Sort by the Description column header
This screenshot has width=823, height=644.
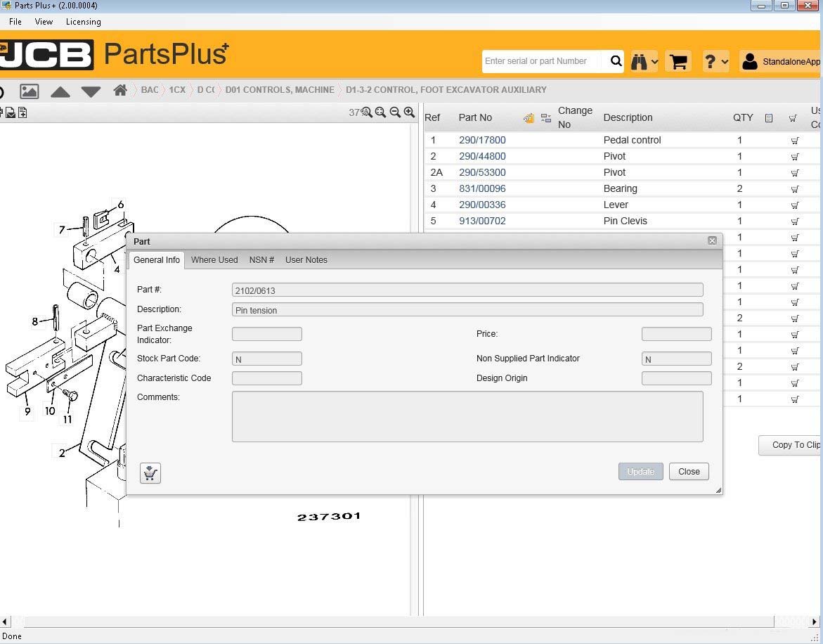pos(628,117)
